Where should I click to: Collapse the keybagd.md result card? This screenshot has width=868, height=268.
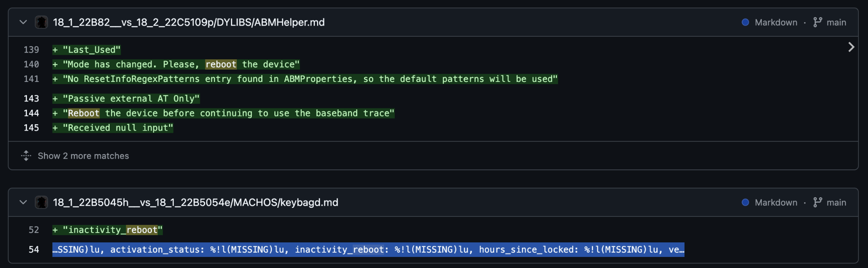pos(23,202)
